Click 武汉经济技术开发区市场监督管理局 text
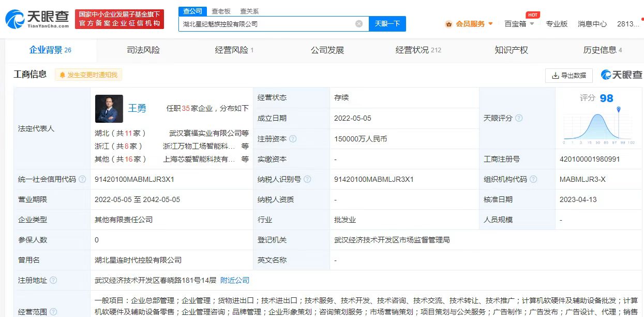 392,240
